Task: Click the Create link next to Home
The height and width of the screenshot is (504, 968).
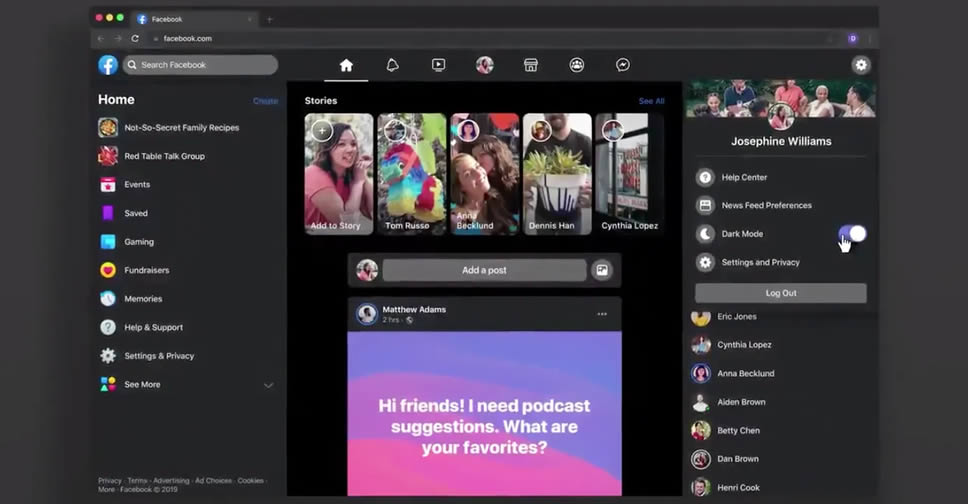Action: pyautogui.click(x=265, y=101)
